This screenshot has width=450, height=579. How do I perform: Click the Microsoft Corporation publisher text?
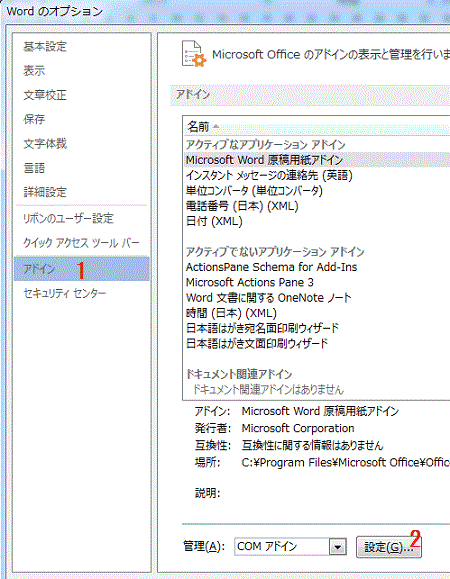click(298, 428)
